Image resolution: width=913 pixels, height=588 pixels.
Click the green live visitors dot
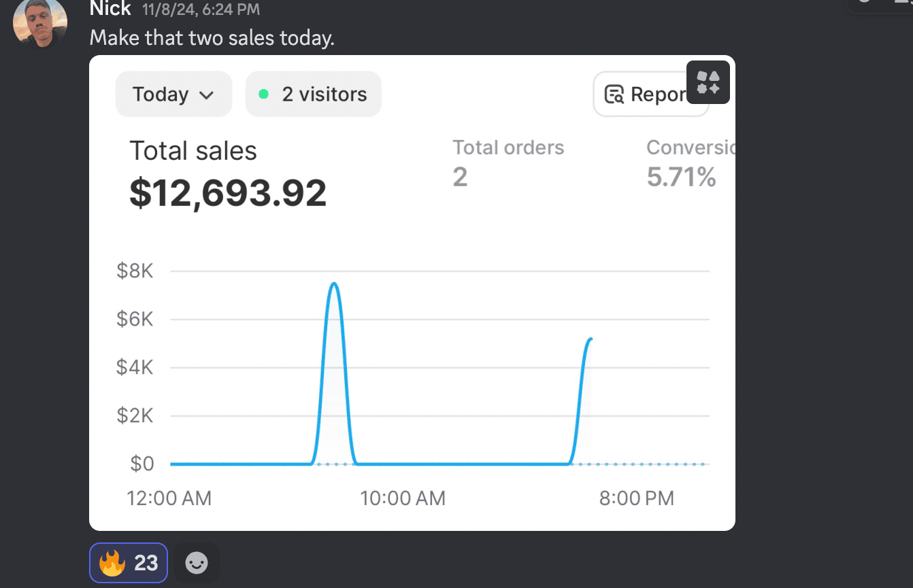pos(264,94)
